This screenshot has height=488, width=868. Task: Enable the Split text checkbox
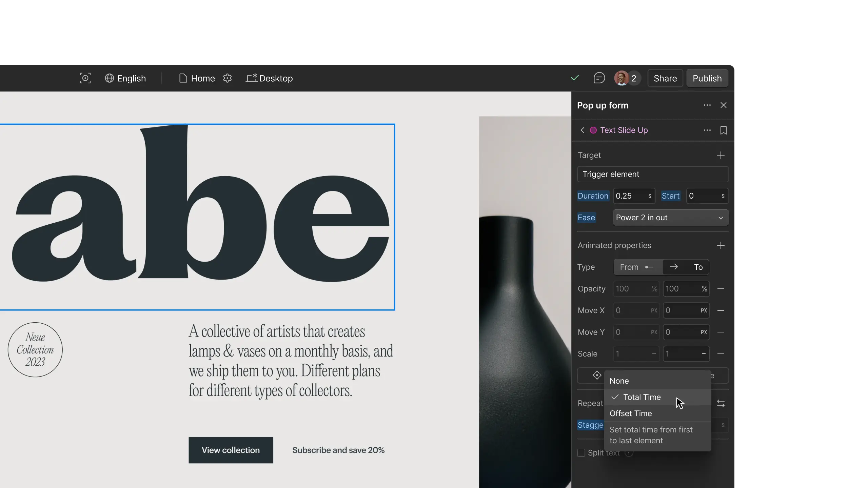[581, 453]
